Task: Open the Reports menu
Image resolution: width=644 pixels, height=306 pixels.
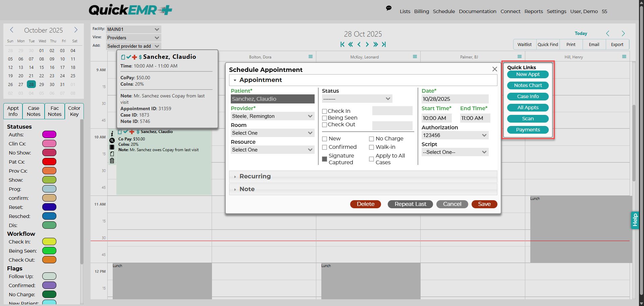Action: [x=534, y=11]
